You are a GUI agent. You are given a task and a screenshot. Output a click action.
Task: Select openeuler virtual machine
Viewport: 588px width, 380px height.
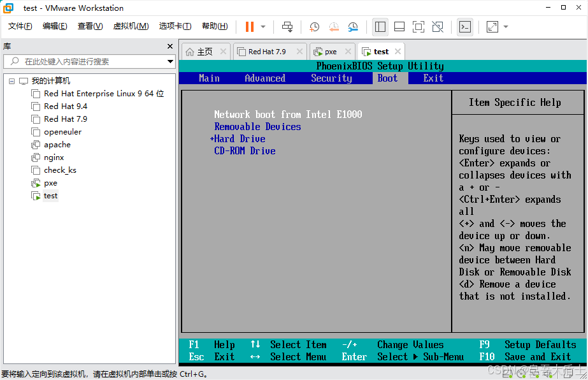click(x=62, y=132)
